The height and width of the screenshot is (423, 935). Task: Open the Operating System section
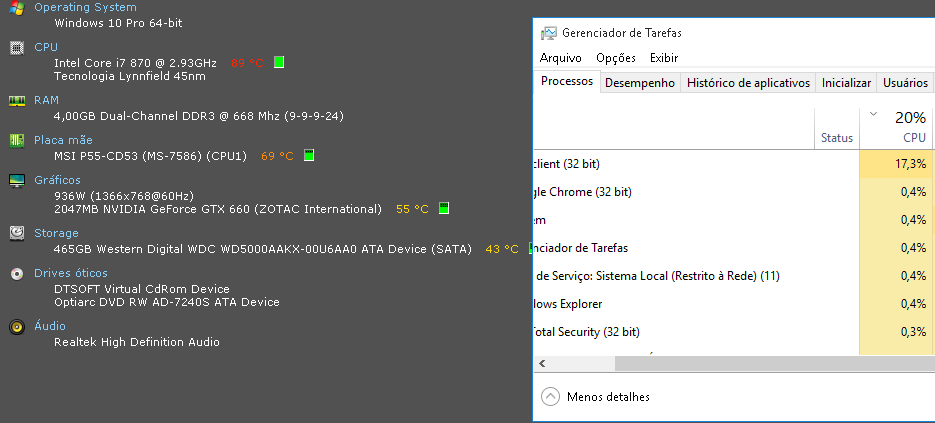[85, 7]
